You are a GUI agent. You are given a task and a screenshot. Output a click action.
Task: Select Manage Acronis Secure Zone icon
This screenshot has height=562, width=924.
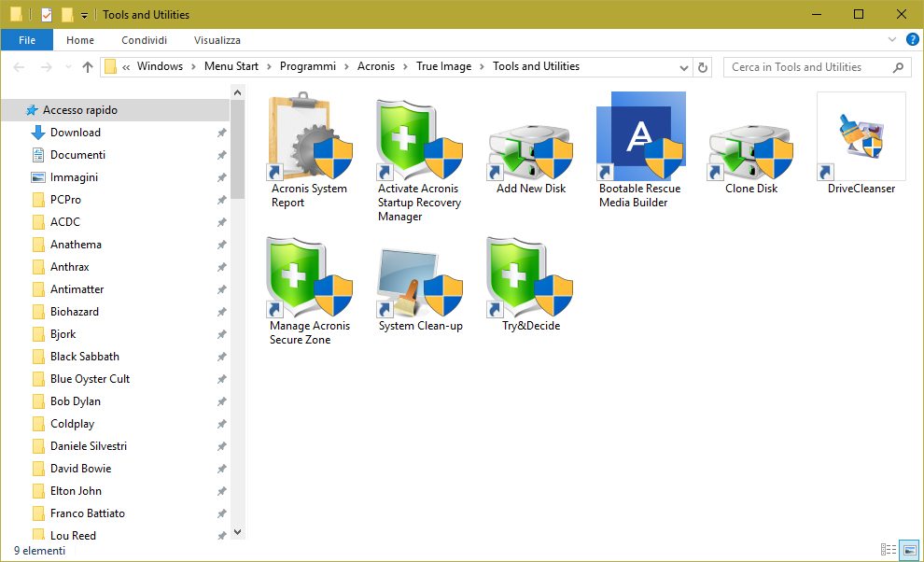tap(309, 276)
